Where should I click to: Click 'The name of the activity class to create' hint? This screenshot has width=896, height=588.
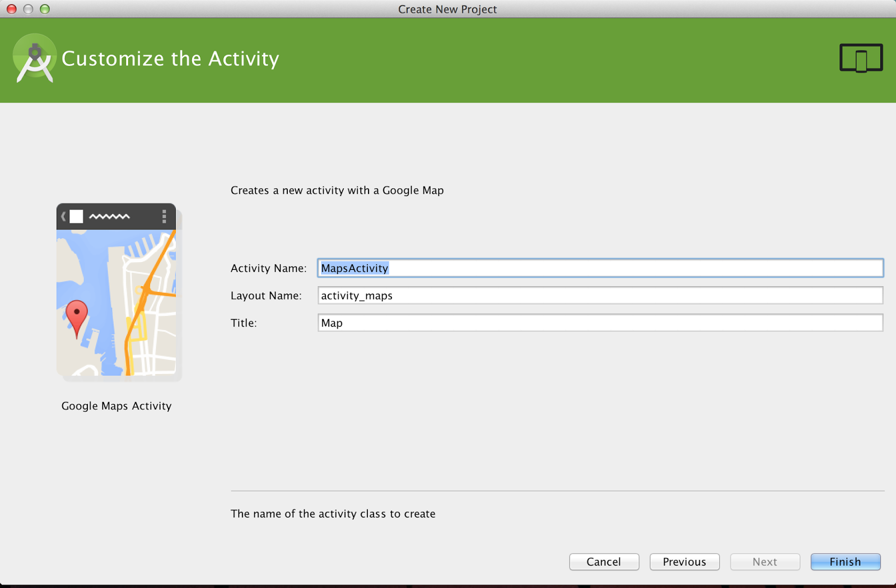click(x=333, y=514)
